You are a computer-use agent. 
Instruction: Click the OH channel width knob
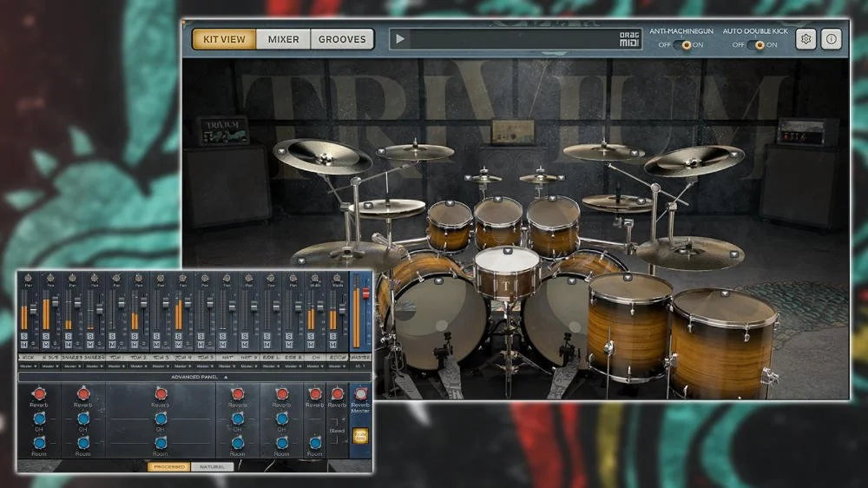pos(315,278)
